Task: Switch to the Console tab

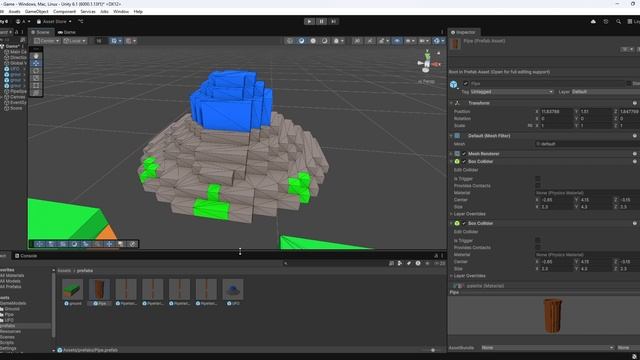Action: click(x=26, y=256)
